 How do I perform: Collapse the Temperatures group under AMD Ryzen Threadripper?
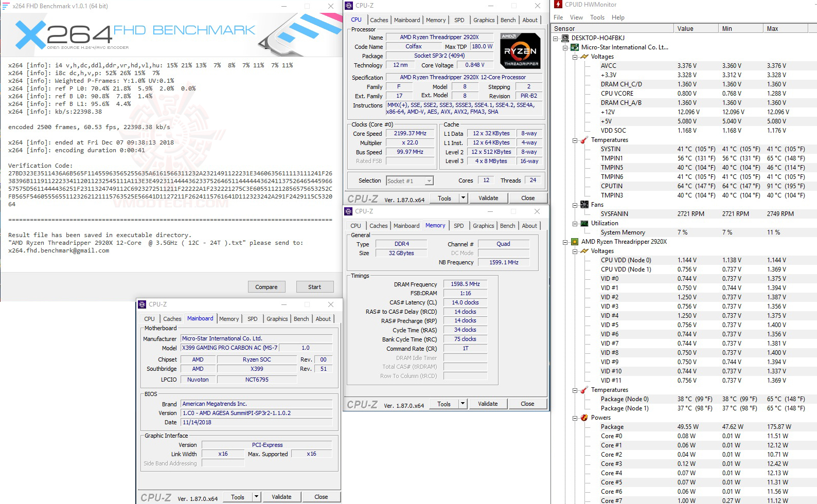click(x=575, y=390)
